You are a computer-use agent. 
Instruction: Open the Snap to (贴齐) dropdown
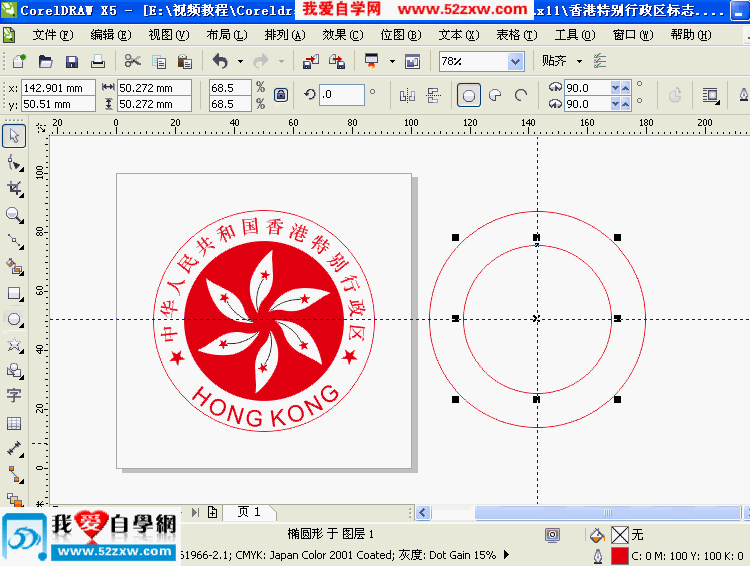(579, 61)
